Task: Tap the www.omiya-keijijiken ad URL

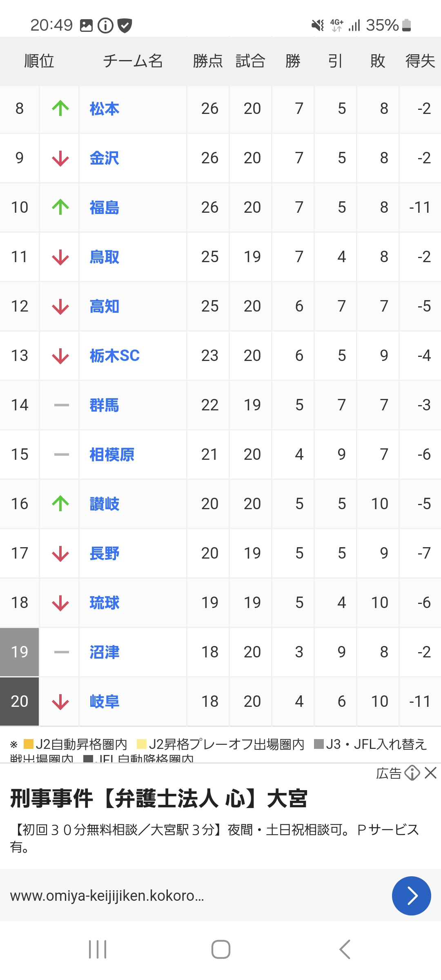Action: point(107,896)
